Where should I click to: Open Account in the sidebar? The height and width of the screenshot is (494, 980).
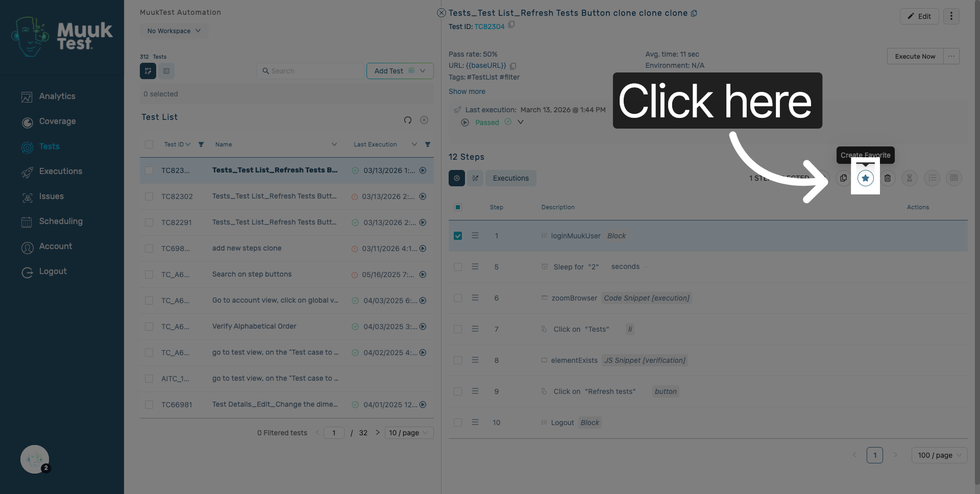[x=56, y=246]
